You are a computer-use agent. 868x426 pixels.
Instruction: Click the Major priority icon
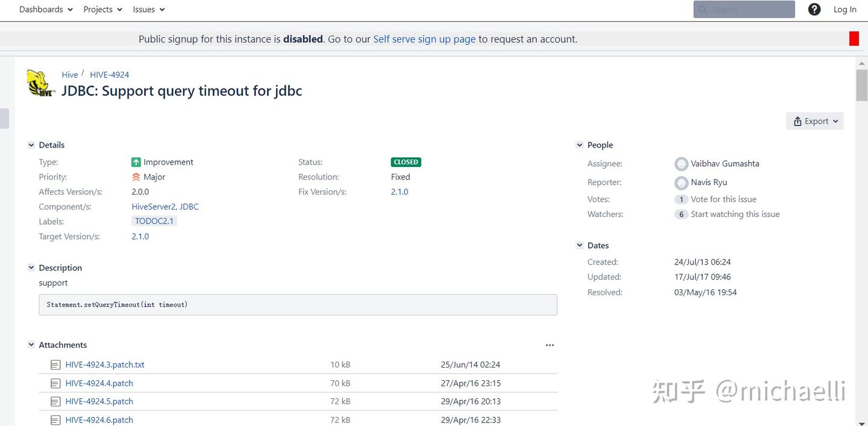point(136,177)
